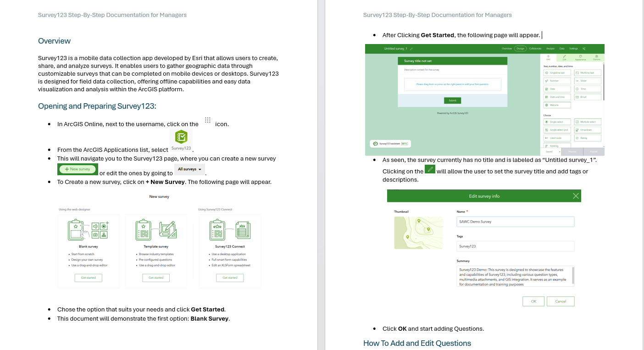Switch to the Appearance panel
The image size is (644, 350).
pyautogui.click(x=580, y=57)
